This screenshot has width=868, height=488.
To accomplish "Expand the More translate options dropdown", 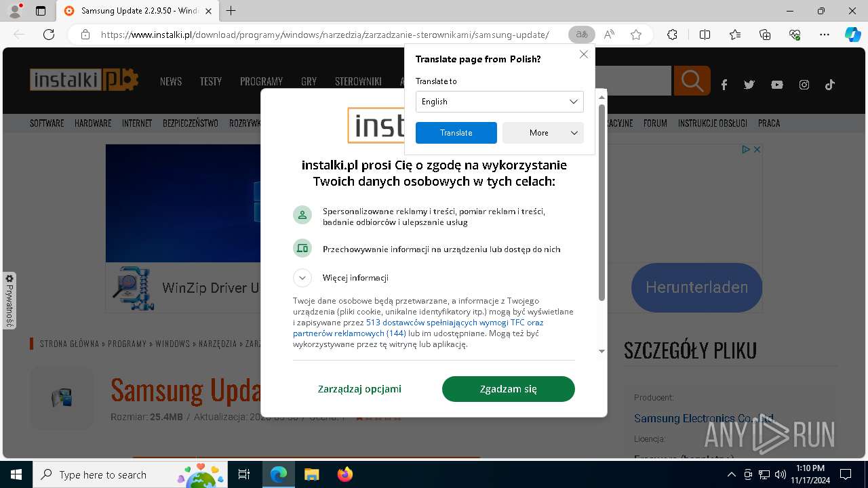I will click(x=542, y=133).
